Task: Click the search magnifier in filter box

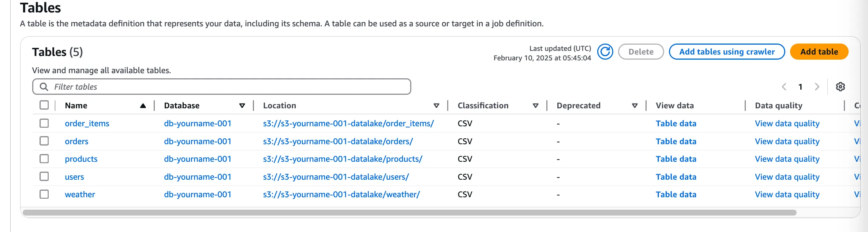Action: click(44, 87)
